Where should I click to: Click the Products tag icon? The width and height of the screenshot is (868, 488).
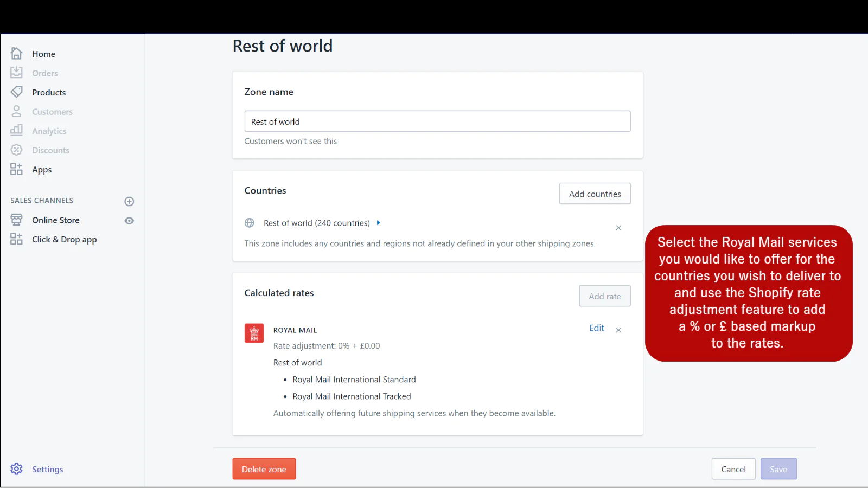[x=16, y=92]
